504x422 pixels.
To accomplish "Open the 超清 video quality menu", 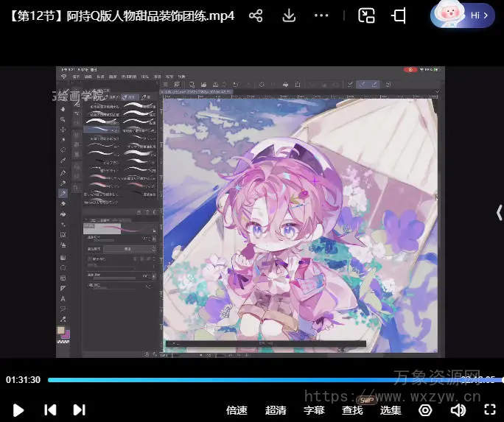I will [x=276, y=410].
